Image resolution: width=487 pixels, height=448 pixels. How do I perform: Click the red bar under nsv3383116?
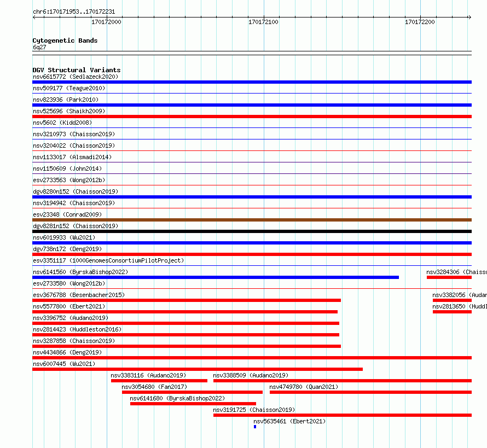pyautogui.click(x=159, y=381)
